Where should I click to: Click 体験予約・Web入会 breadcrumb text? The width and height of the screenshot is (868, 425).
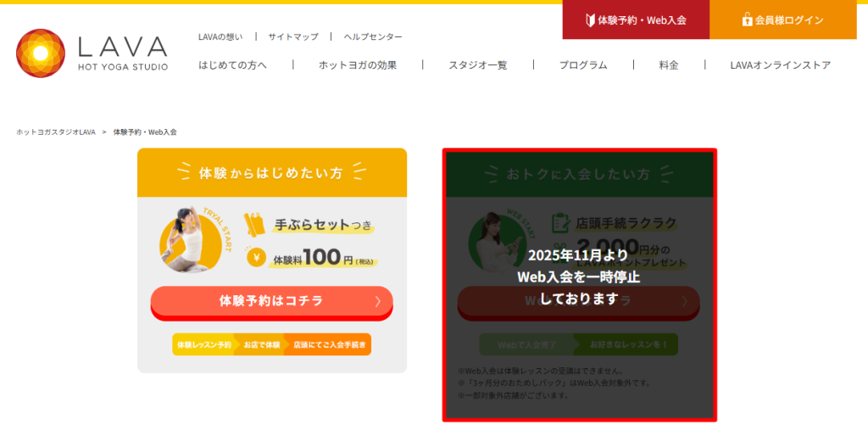145,131
